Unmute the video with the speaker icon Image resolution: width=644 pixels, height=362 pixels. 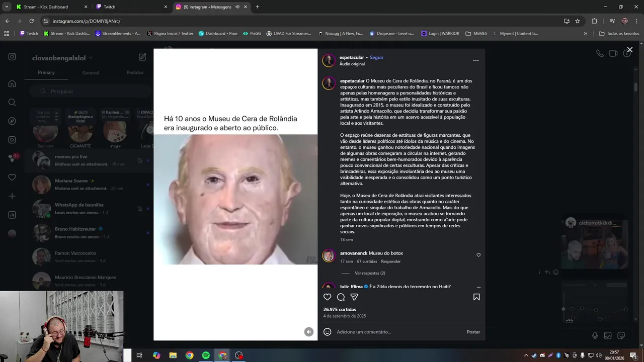pyautogui.click(x=309, y=332)
